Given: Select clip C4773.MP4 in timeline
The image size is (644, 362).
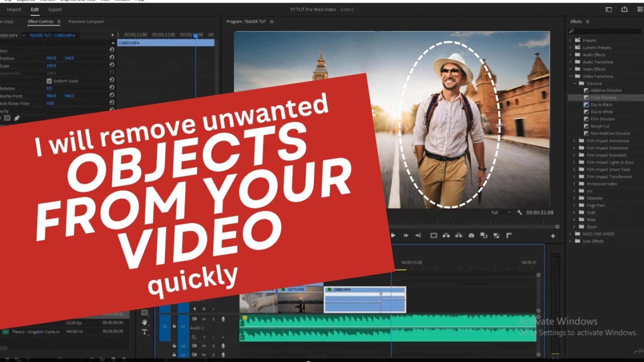Looking at the screenshot, I should [x=301, y=300].
